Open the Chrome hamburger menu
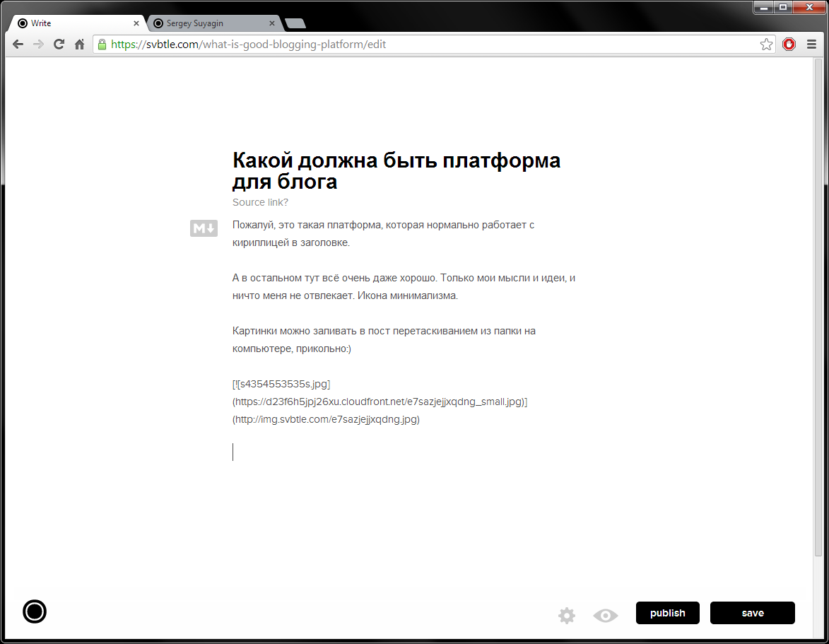This screenshot has height=644, width=829. tap(811, 45)
